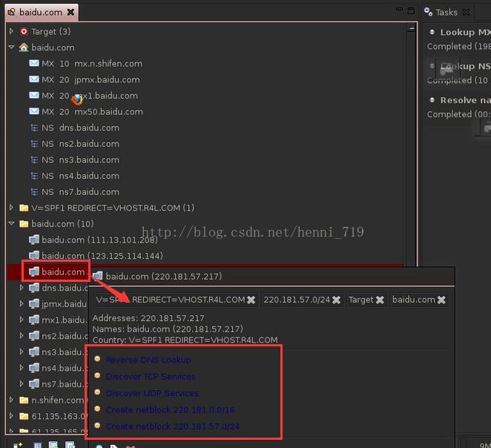Click the ns3.baidu host computer icon

click(34, 352)
